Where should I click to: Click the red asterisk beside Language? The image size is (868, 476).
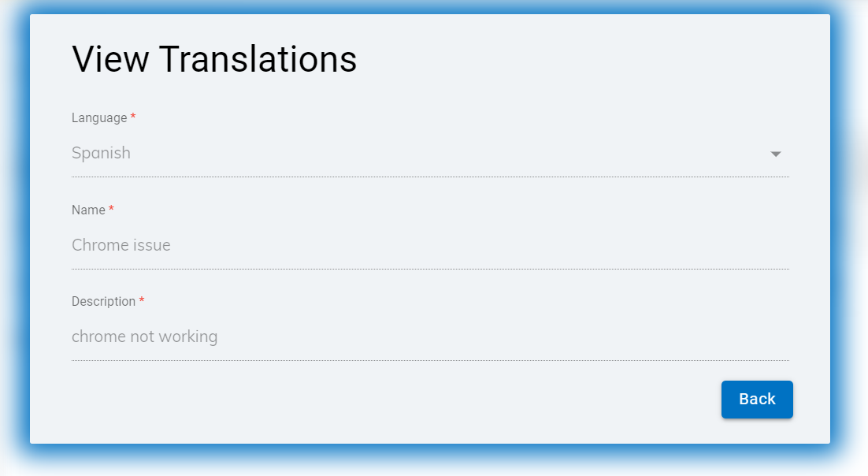tap(133, 117)
